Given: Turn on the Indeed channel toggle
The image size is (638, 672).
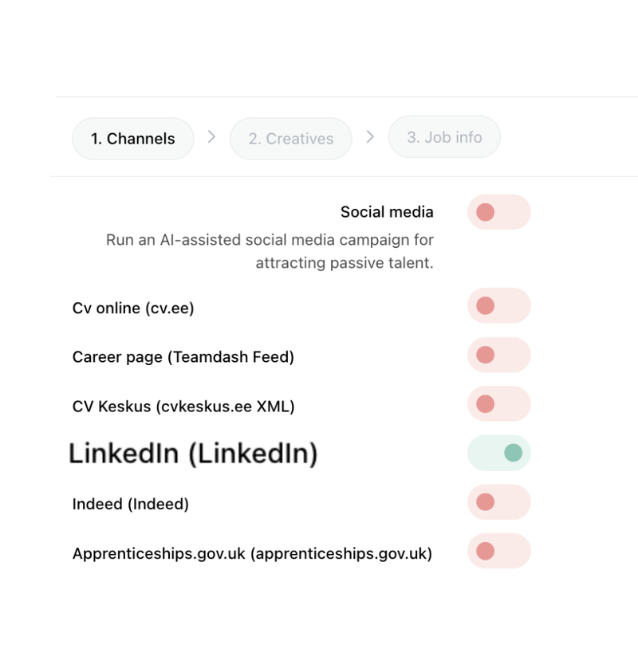Looking at the screenshot, I should [x=498, y=501].
